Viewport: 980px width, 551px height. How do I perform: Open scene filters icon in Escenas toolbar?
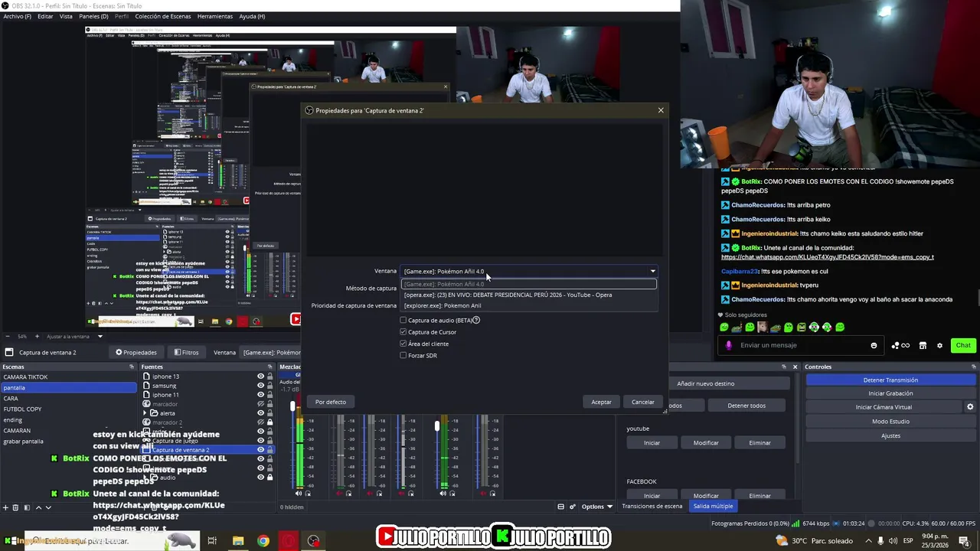(27, 507)
